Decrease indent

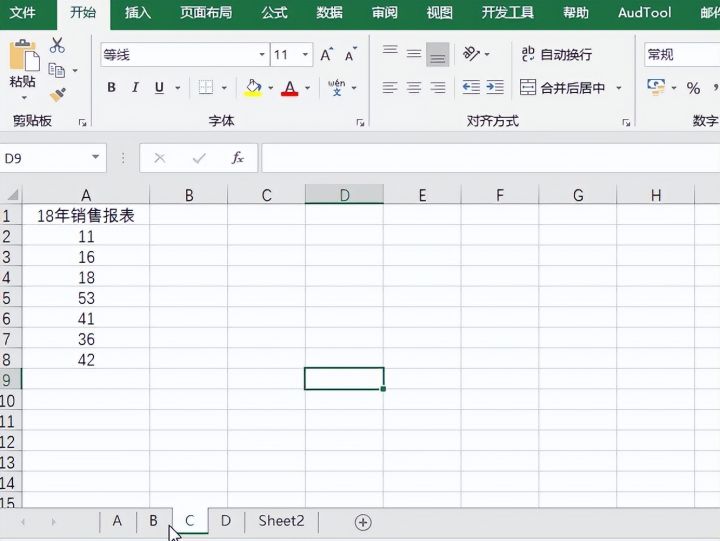(471, 87)
